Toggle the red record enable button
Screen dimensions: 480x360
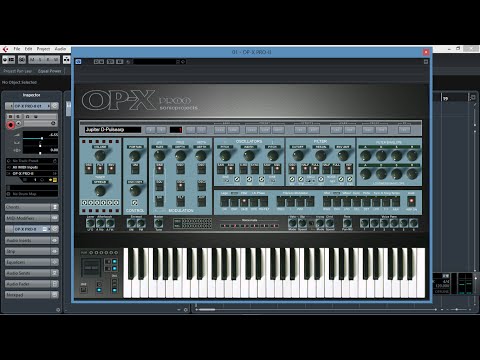coord(11,125)
